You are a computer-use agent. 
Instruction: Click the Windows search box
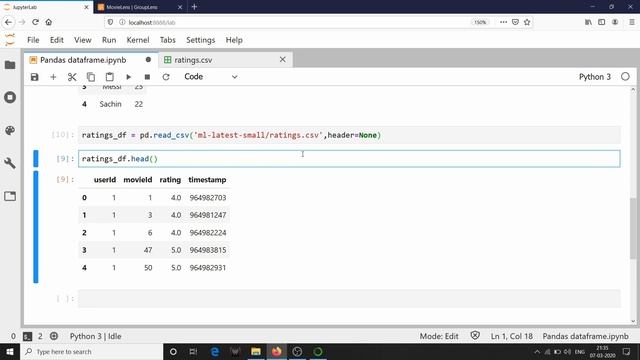click(91, 351)
